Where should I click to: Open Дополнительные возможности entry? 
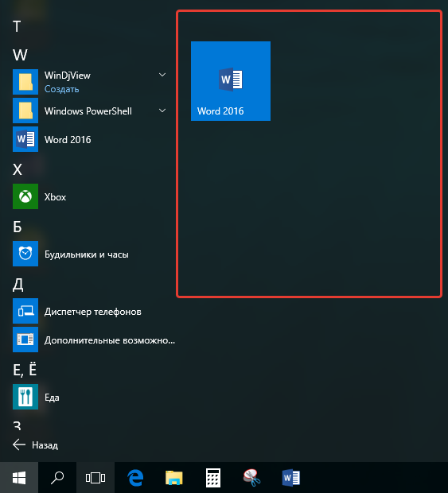94,340
